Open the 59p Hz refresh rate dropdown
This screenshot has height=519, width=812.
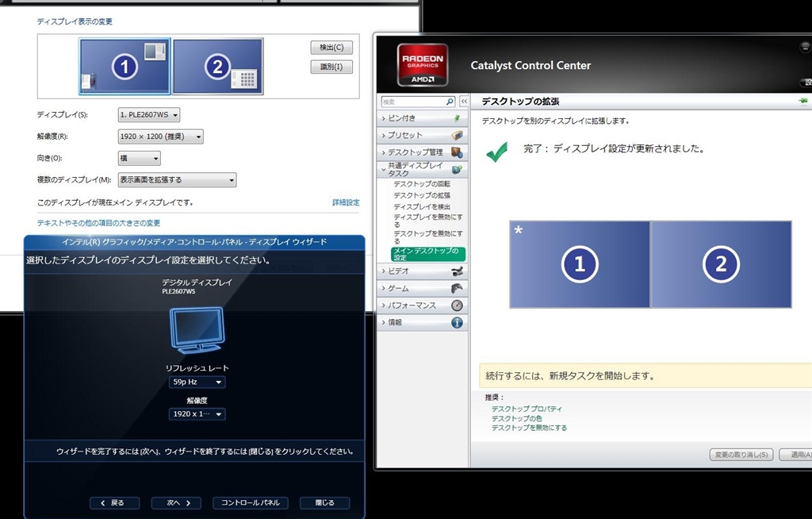pyautogui.click(x=197, y=383)
